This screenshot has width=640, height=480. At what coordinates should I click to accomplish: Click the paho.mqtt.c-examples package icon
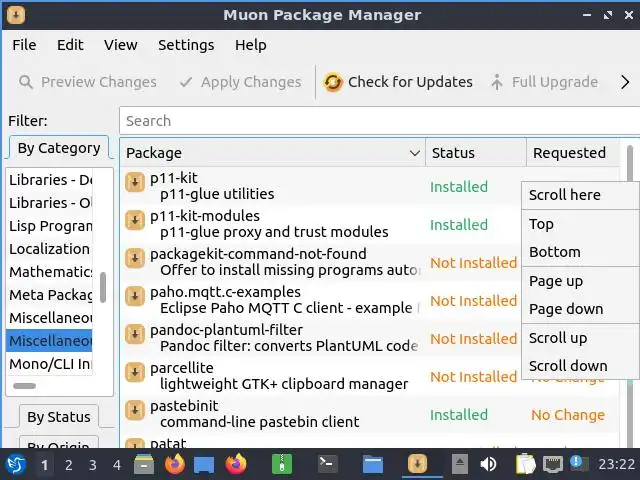click(135, 296)
